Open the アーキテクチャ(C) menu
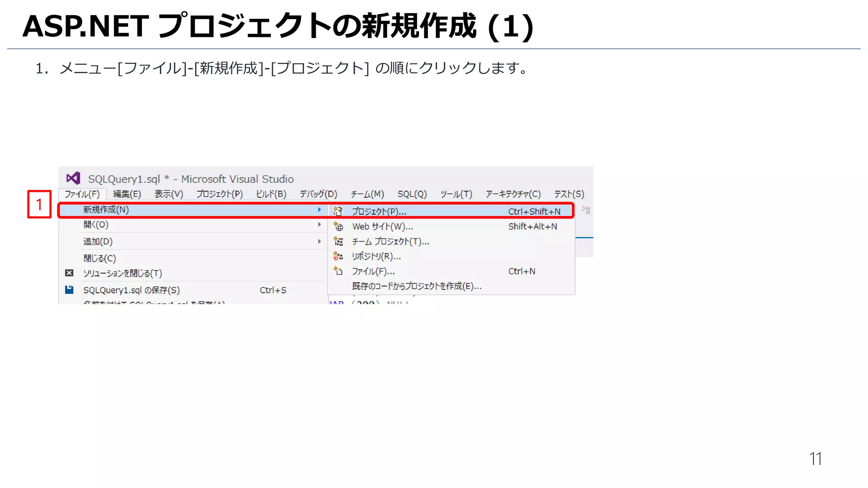Viewport: 868px width, 488px height. pos(513,194)
